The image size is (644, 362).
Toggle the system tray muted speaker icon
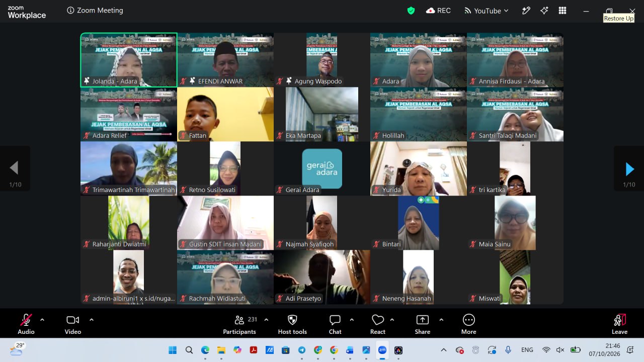(560, 350)
